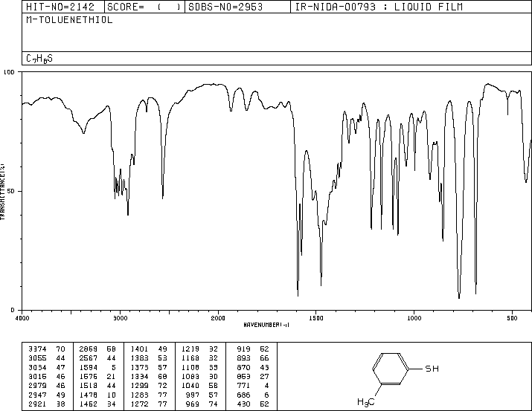This screenshot has height=411, width=532.
Task: Click the 50 transmittance axis label
Action: 11,191
